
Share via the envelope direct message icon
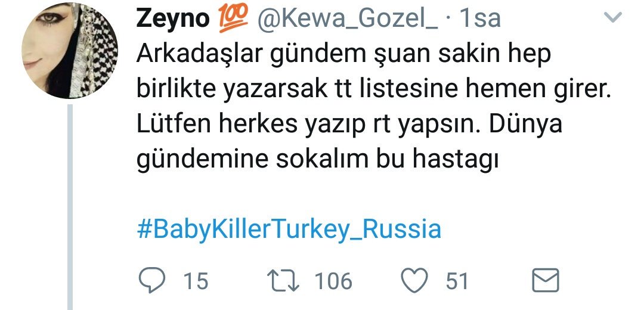546,281
